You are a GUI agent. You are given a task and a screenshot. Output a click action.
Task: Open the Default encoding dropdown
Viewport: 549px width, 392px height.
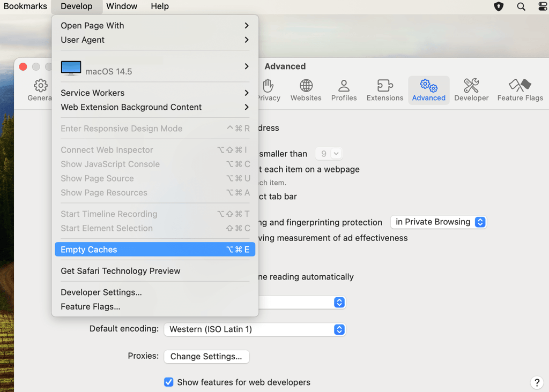coord(255,329)
